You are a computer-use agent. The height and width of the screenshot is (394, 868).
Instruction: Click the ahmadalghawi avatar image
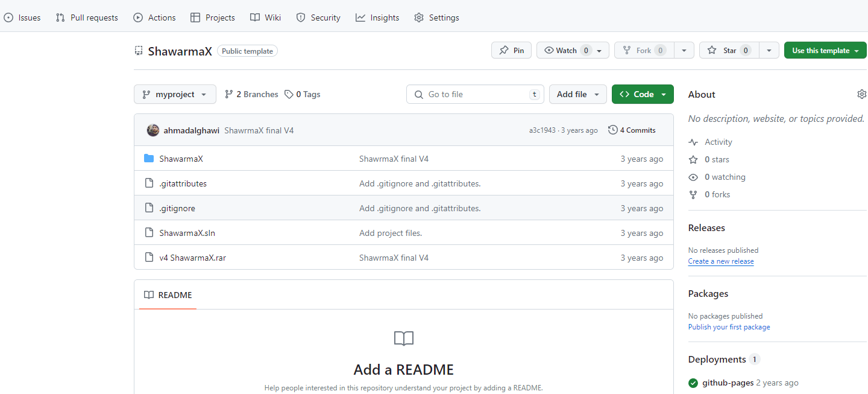click(153, 130)
